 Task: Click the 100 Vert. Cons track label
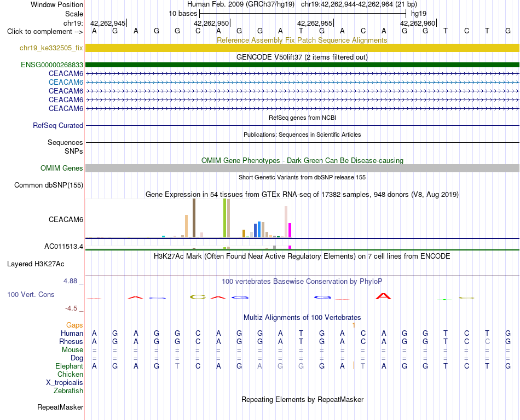tap(31, 294)
